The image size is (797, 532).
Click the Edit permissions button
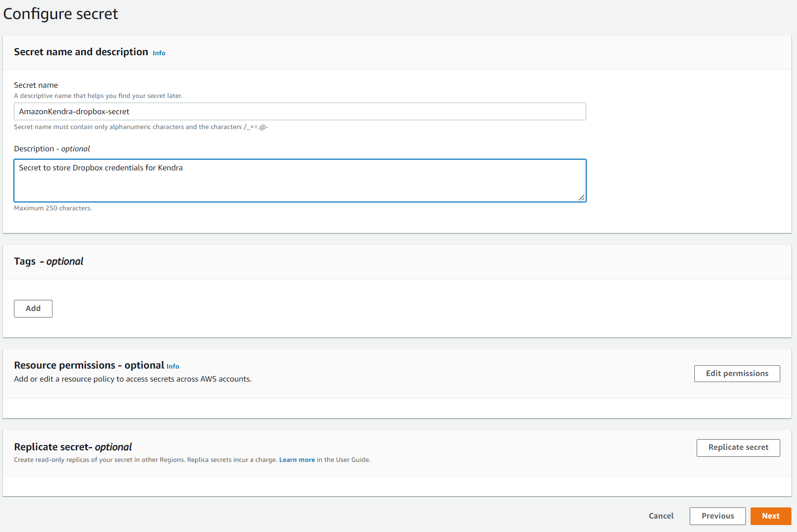(x=737, y=374)
